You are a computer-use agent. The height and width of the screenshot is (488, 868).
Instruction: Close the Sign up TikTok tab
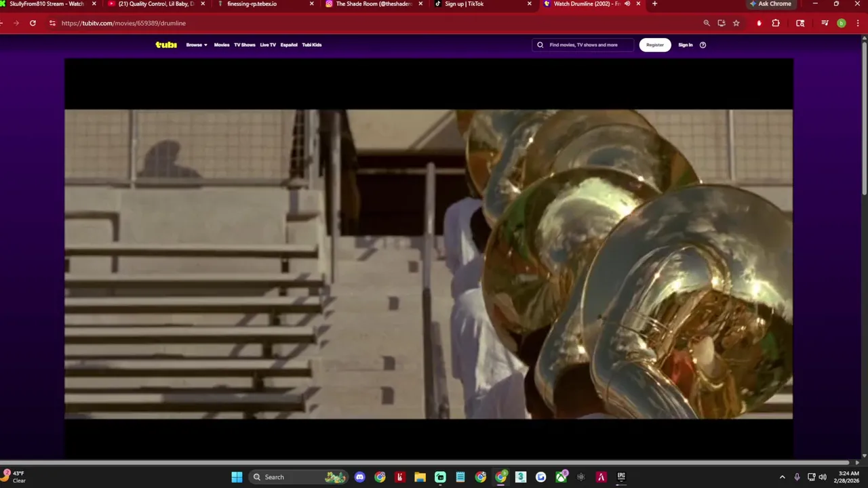point(530,4)
